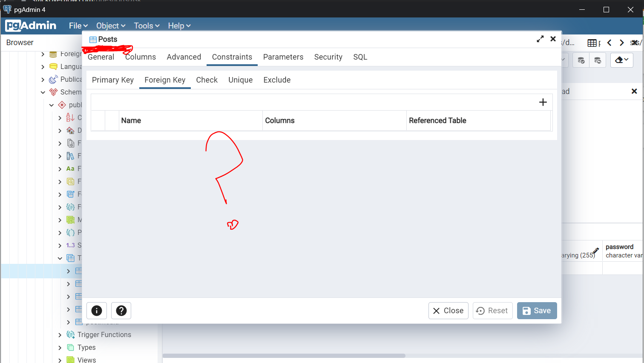Image resolution: width=644 pixels, height=363 pixels.
Task: Maximize the Posts dialog with expand arrows icon
Action: tap(540, 39)
